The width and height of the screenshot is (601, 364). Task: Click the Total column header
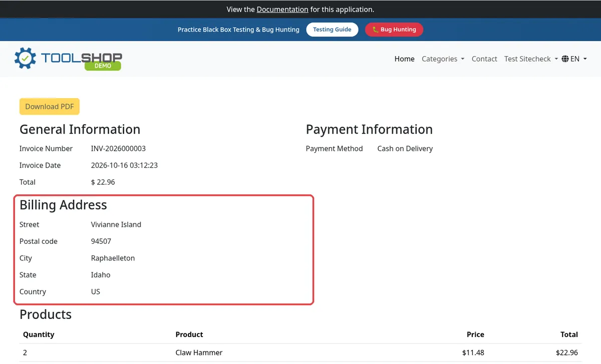point(569,334)
